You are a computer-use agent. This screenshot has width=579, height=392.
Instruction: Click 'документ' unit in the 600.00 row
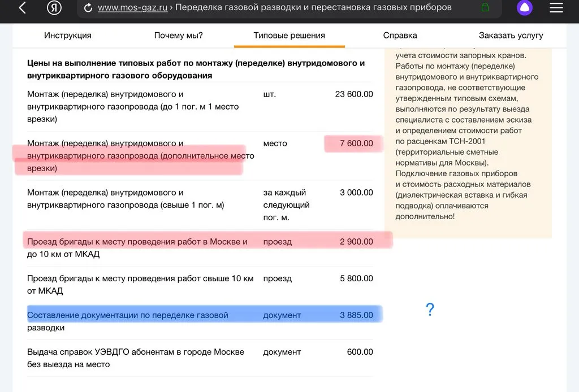282,352
